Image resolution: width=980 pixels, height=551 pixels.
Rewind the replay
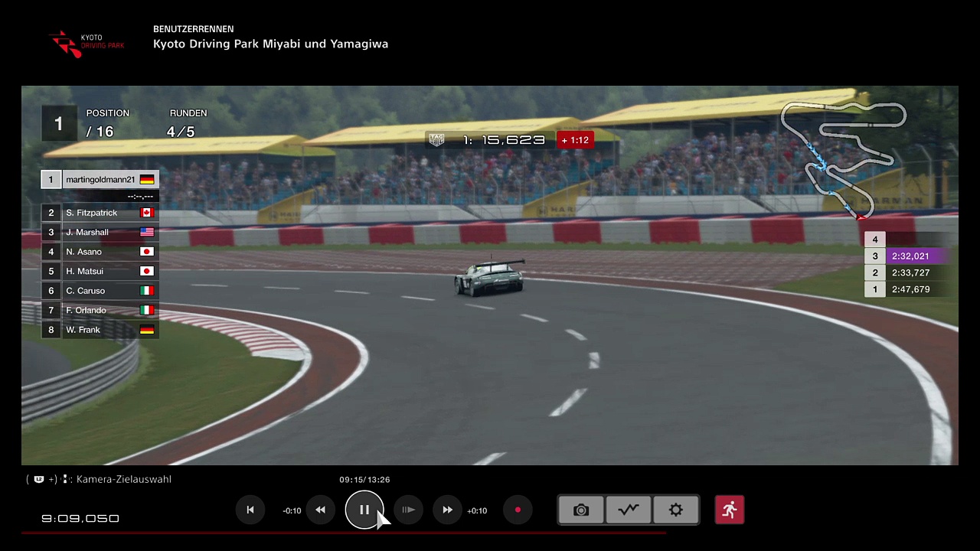[x=320, y=510]
